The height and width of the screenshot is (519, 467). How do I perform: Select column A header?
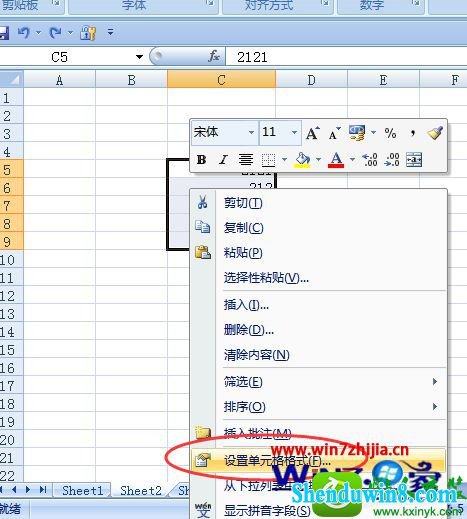click(x=59, y=80)
